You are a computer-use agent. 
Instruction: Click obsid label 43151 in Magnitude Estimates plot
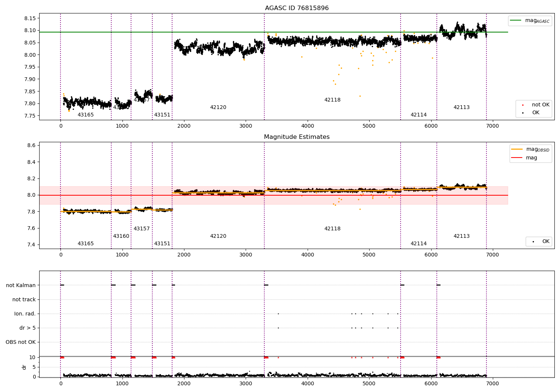pyautogui.click(x=162, y=244)
